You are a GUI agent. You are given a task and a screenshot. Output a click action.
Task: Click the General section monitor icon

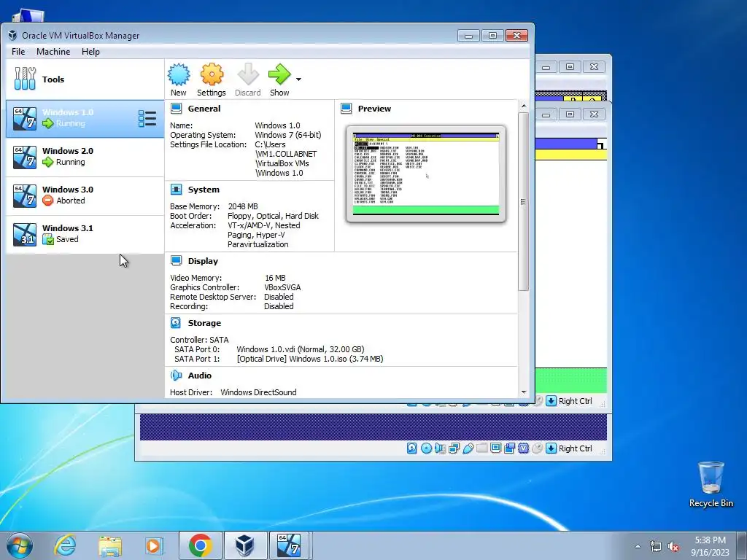coord(177,109)
